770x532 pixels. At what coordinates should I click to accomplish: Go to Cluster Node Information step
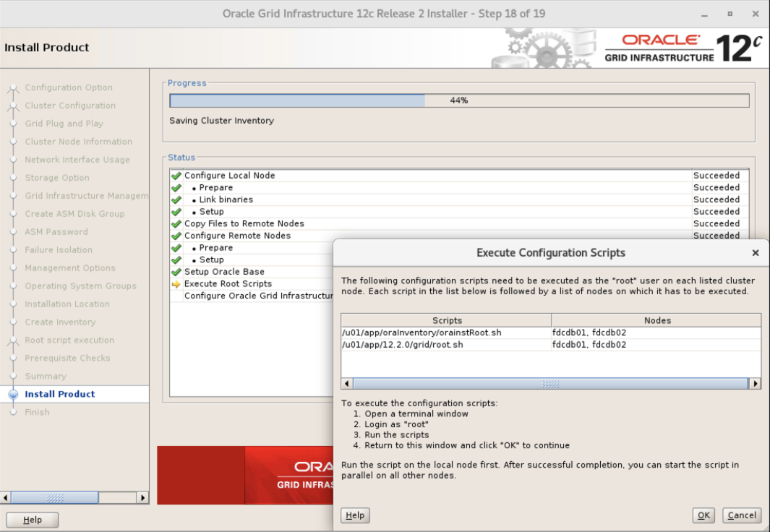point(79,142)
